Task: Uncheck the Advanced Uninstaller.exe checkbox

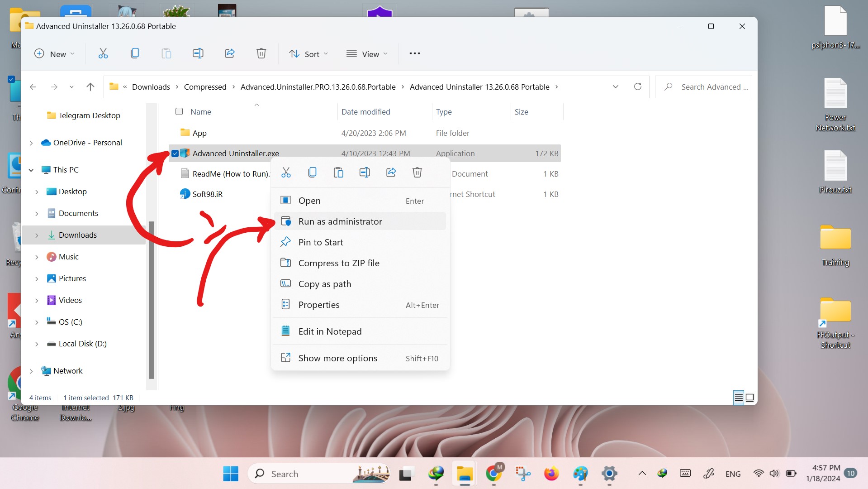Action: point(175,153)
